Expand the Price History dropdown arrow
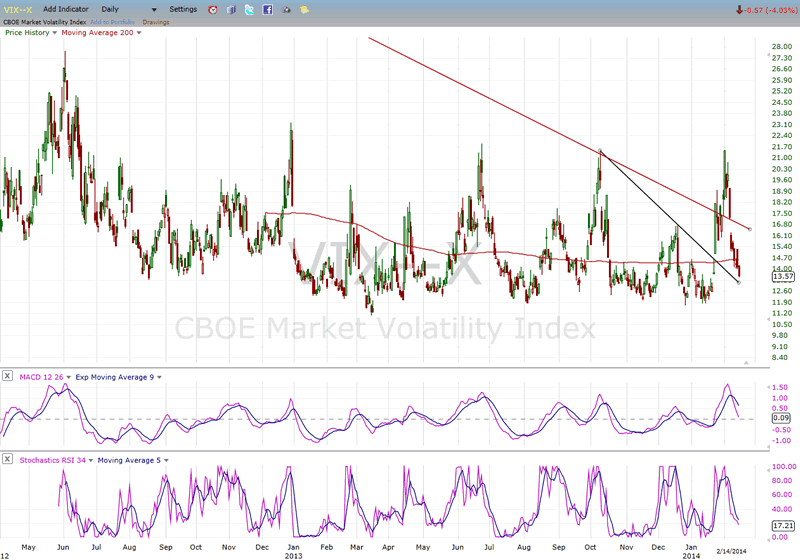This screenshot has width=800, height=560. 55,33
